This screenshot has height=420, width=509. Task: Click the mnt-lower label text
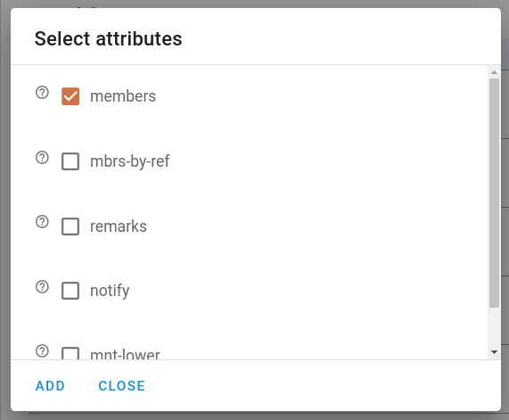tap(125, 354)
